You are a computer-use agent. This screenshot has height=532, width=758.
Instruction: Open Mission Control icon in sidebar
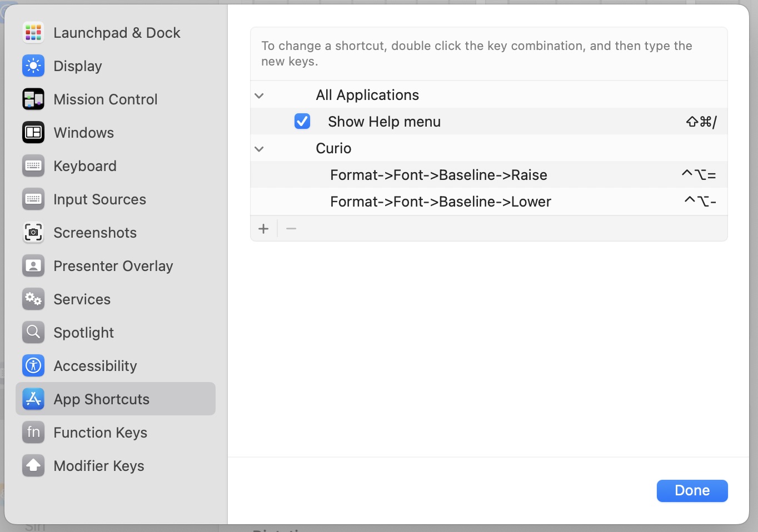point(33,99)
